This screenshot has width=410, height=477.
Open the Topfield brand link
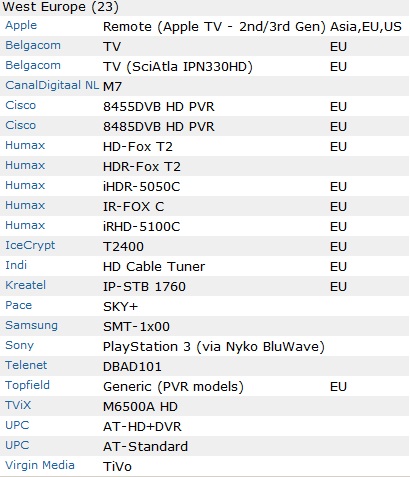[27, 386]
